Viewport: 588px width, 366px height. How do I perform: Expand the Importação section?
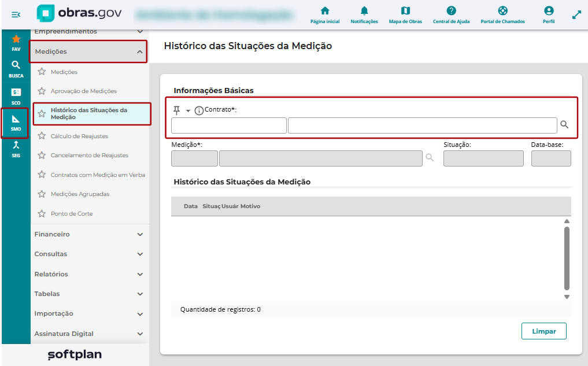click(x=90, y=313)
